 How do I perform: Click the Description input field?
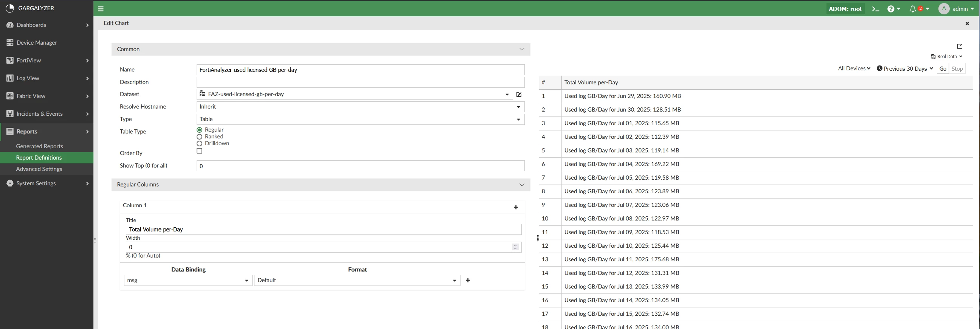pos(360,82)
